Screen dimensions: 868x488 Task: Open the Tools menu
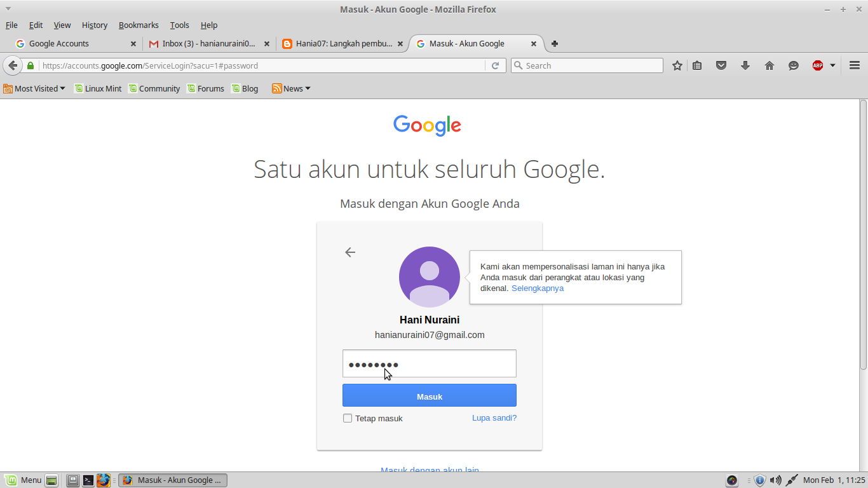[180, 25]
